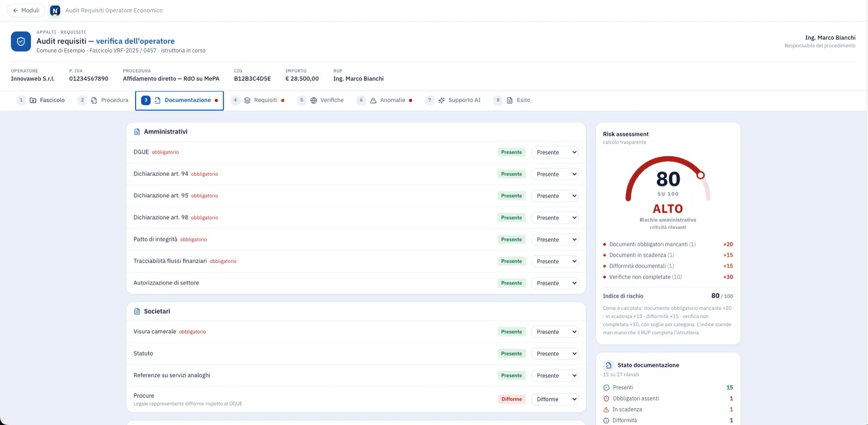Screen dimensions: 868x425
Task: Click the 'Indice di rischio' label
Action: click(623, 296)
